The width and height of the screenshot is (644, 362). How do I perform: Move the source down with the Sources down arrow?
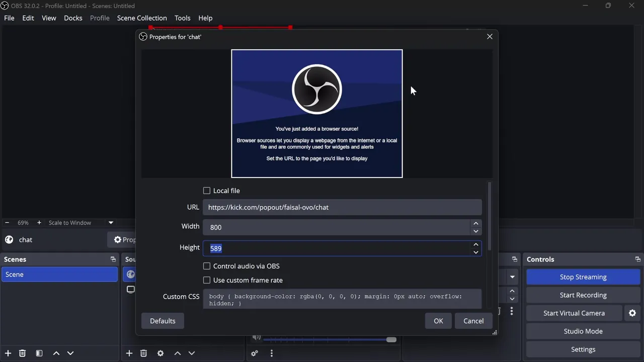(x=192, y=353)
